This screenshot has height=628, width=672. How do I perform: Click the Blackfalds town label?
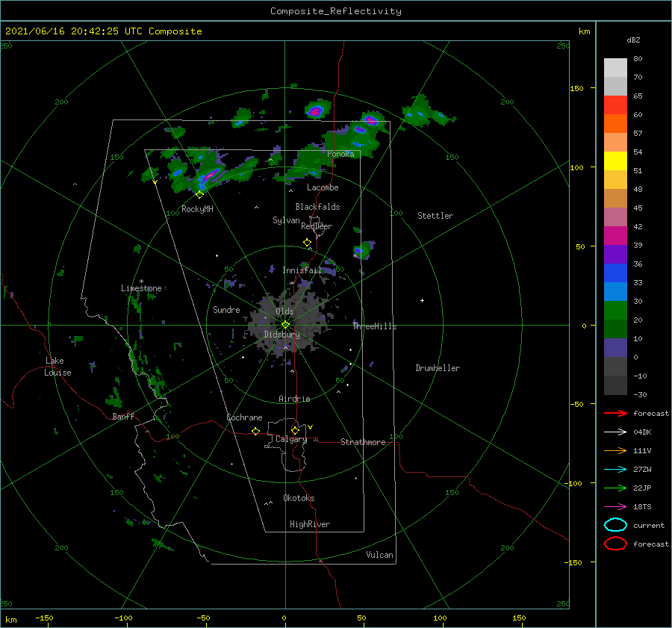[x=317, y=207]
